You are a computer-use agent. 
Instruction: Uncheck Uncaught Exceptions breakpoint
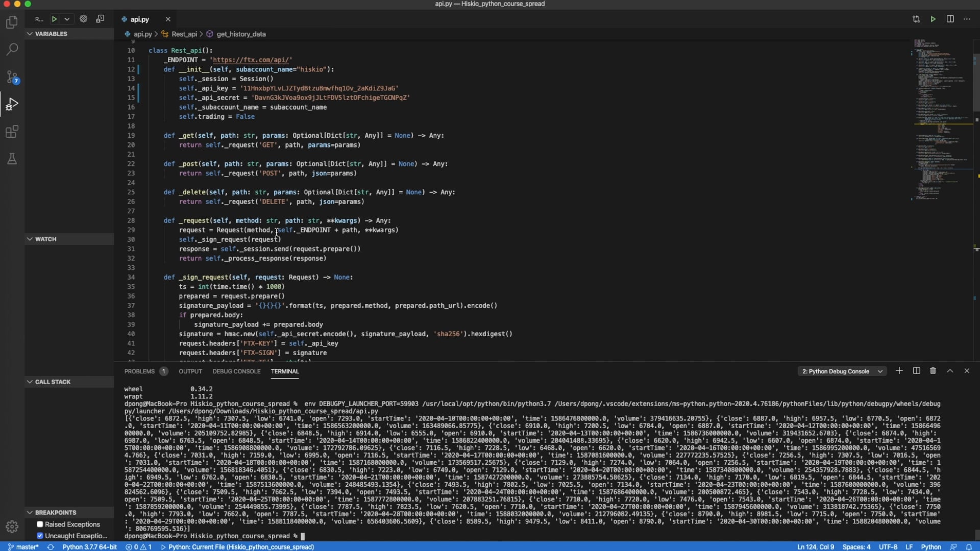(x=40, y=536)
